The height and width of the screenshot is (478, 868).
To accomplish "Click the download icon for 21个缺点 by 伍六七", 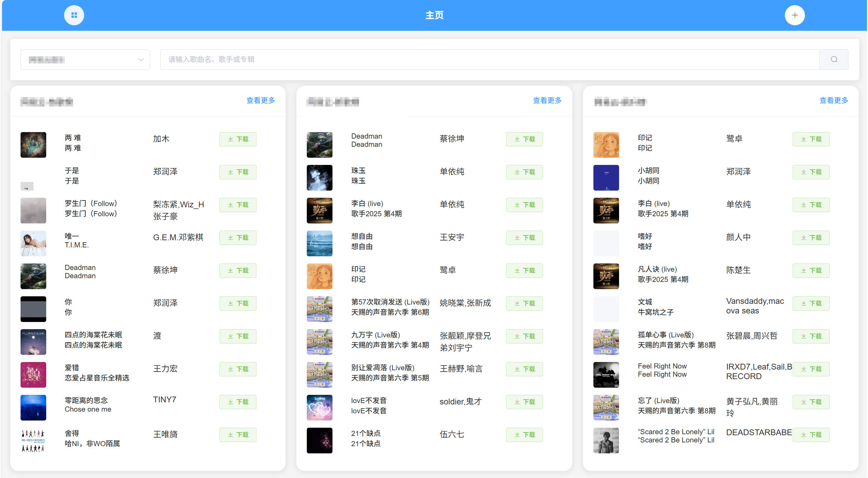I will point(524,435).
